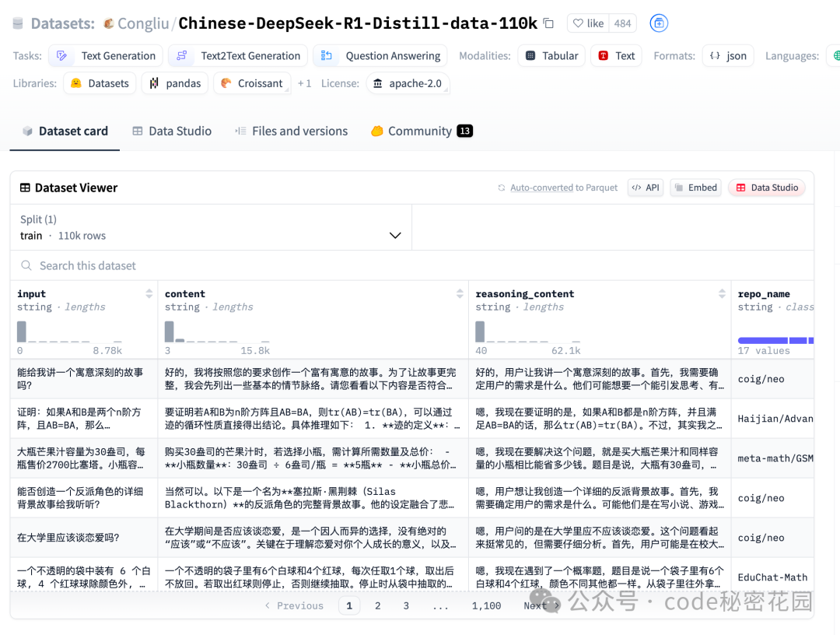This screenshot has height=635, width=840.
Task: Switch to the Data Studio tab
Action: tap(172, 132)
